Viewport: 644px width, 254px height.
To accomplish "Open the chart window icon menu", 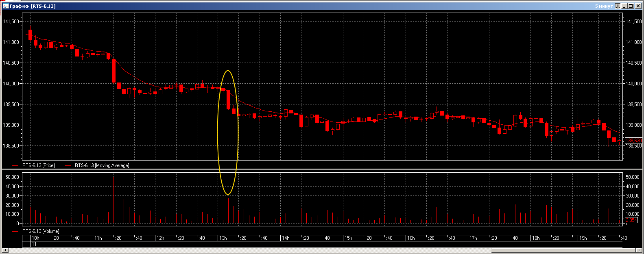I will 6,6.
